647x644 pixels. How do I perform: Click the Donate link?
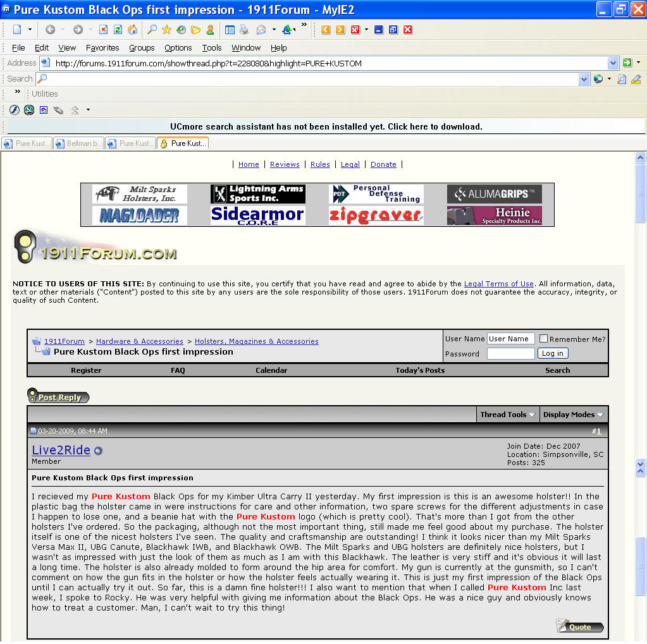pos(383,164)
